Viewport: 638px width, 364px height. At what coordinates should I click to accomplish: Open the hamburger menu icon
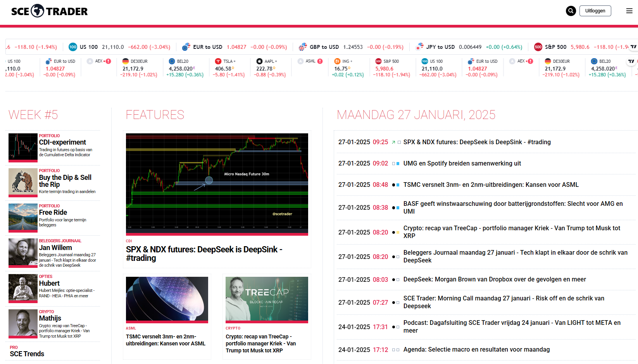pos(629,11)
